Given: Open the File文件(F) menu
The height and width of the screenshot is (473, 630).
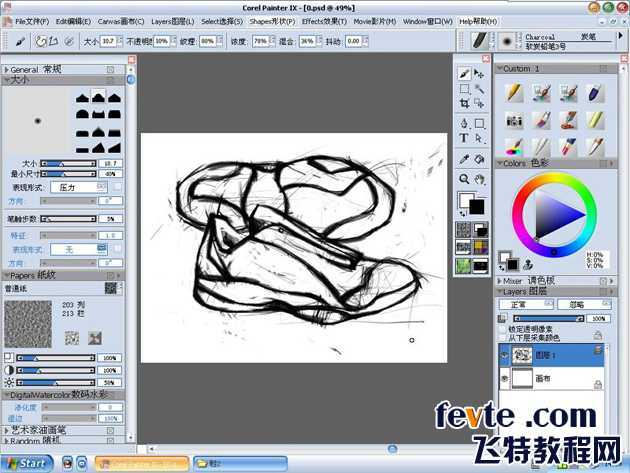Looking at the screenshot, I should point(32,21).
